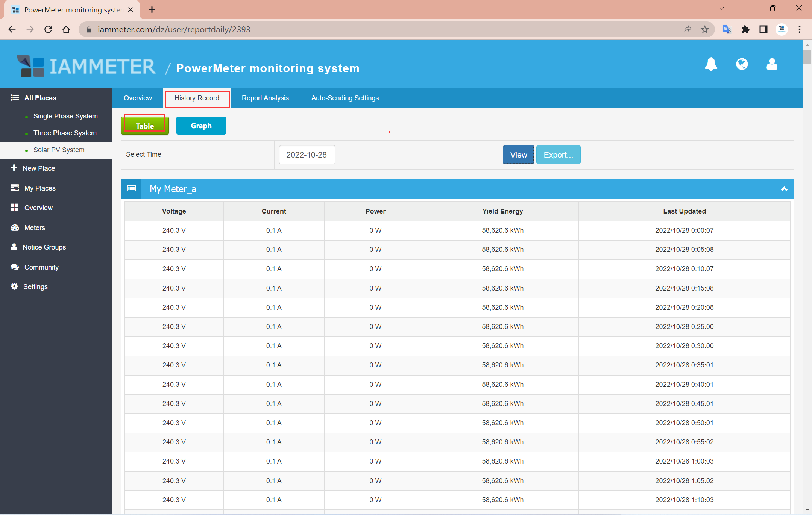This screenshot has width=812, height=515.
Task: Open Notice Groups in sidebar
Action: tap(44, 247)
